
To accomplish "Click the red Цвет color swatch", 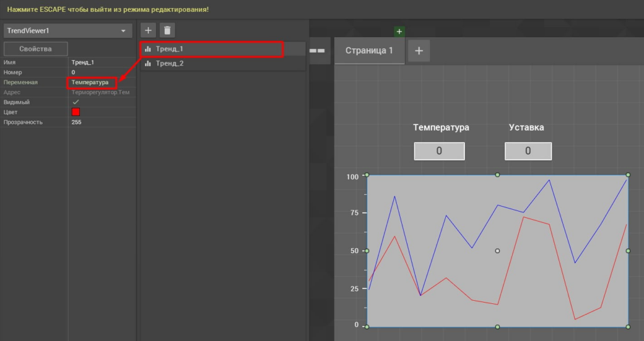I will tap(75, 112).
